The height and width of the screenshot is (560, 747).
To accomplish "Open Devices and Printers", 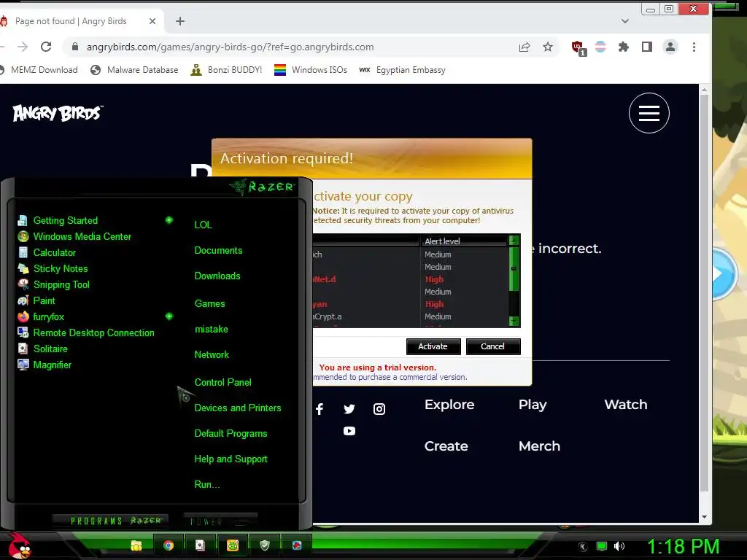I will (x=238, y=408).
